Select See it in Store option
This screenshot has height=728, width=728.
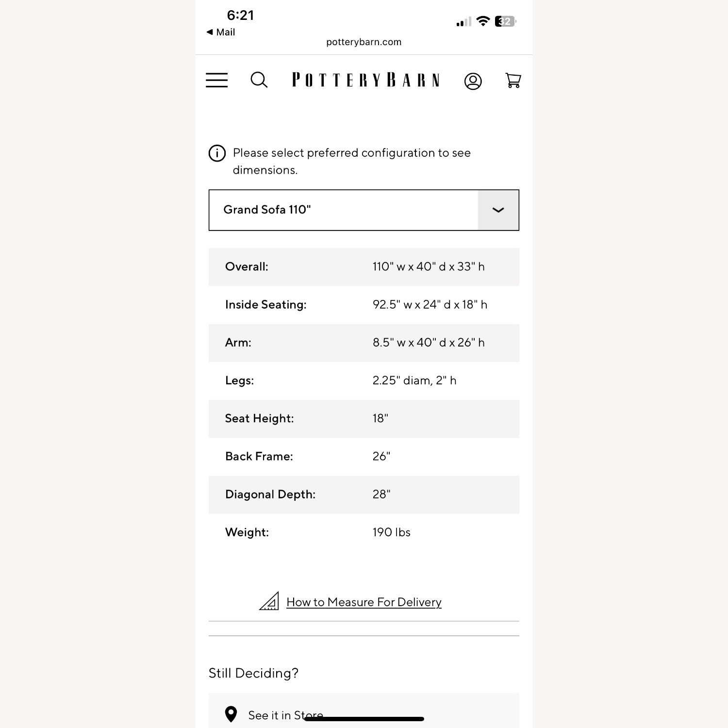click(285, 715)
